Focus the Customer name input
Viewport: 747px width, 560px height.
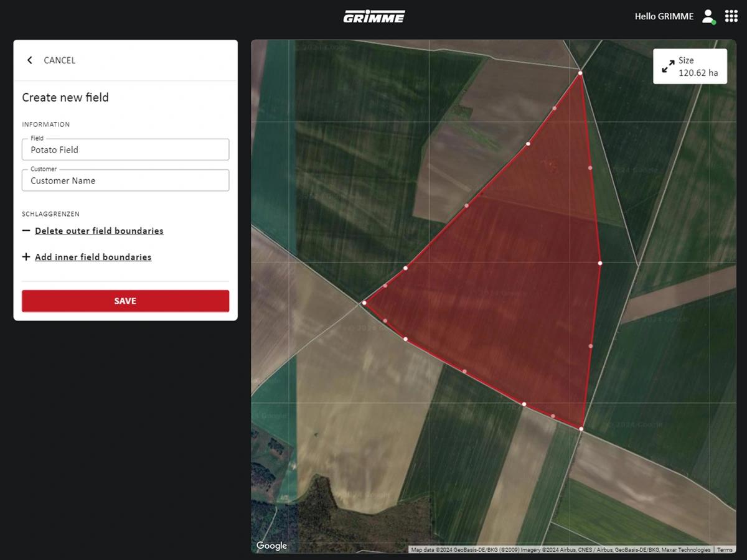(125, 181)
